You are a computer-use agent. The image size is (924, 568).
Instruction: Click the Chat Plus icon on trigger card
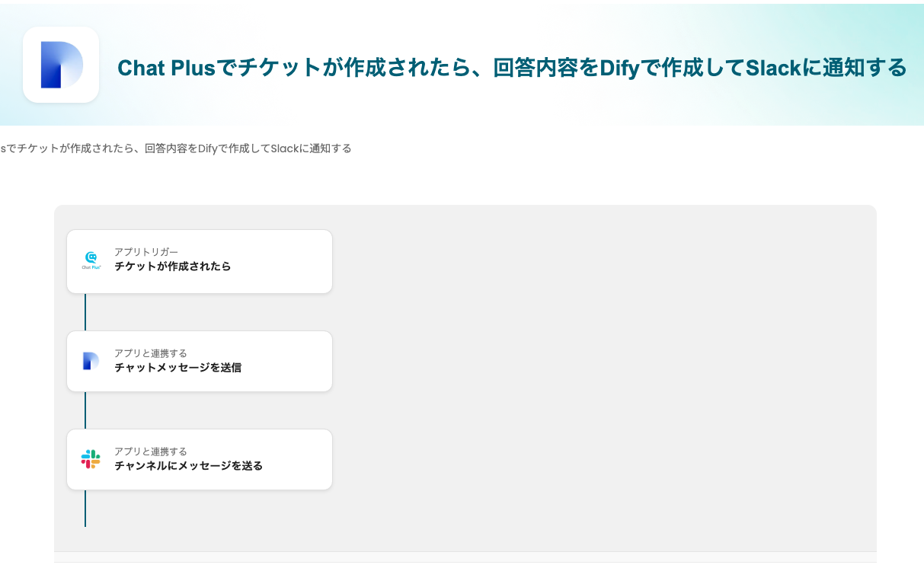pos(91,261)
